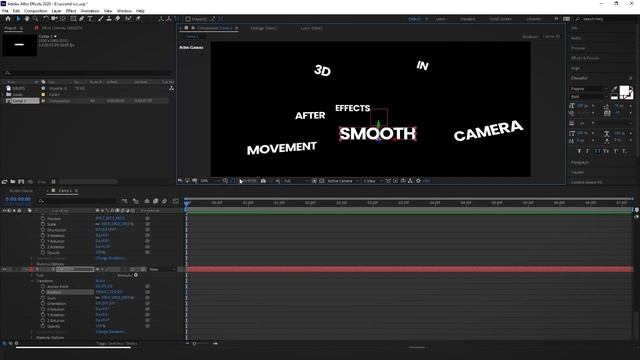Toggle the All Caps button in Character panel
Viewport: 640px width, 360px height.
click(597, 151)
